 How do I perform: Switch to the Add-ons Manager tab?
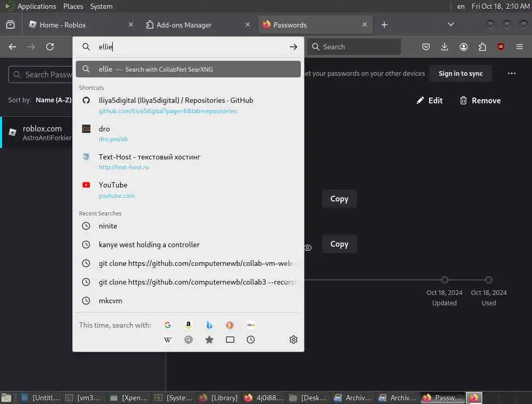pos(198,25)
